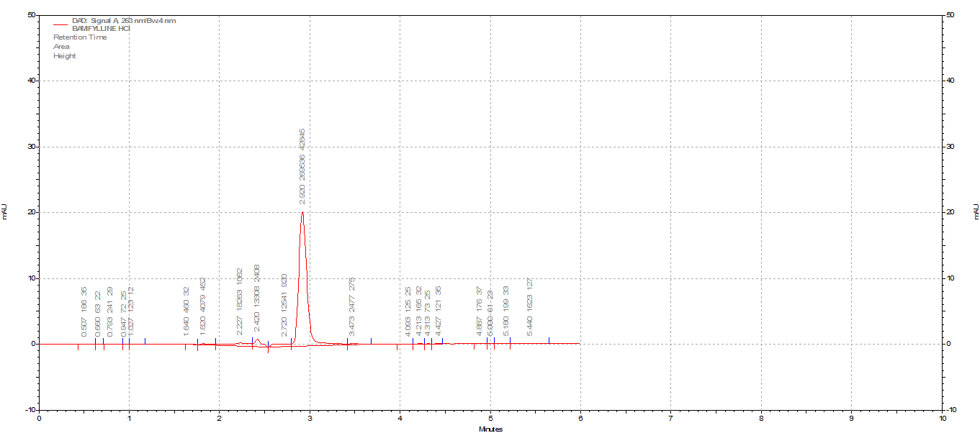
Task: Click the left mAU y-axis title
Action: click(4, 212)
